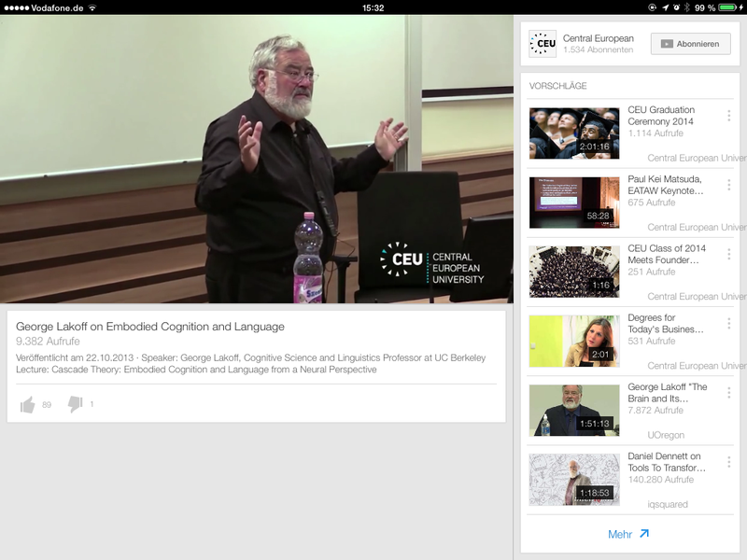Open three-dot menu for Paul Kei Matsuda video
The width and height of the screenshot is (747, 560).
tap(728, 186)
